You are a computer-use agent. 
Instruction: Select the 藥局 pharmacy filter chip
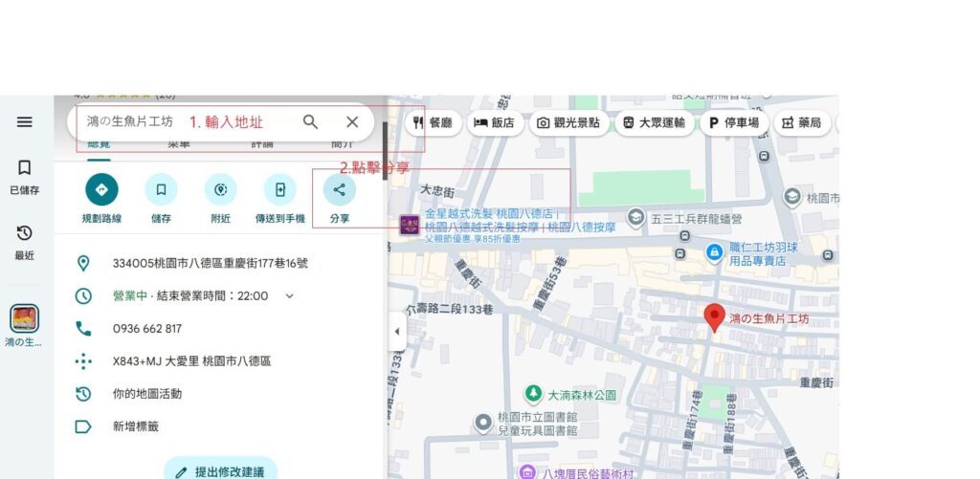pyautogui.click(x=802, y=123)
